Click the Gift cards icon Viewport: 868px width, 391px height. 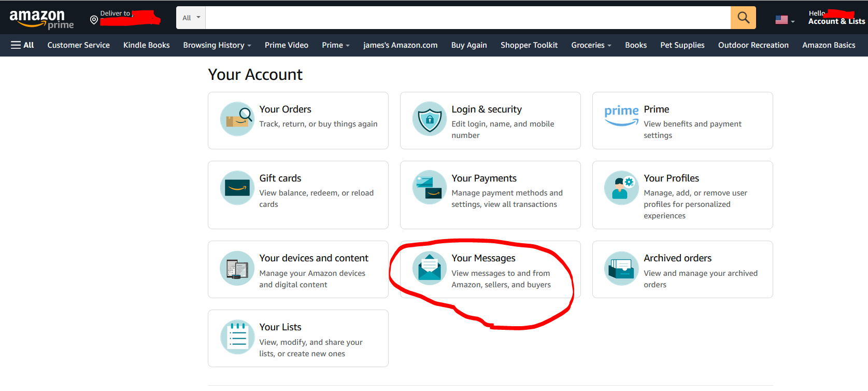237,188
